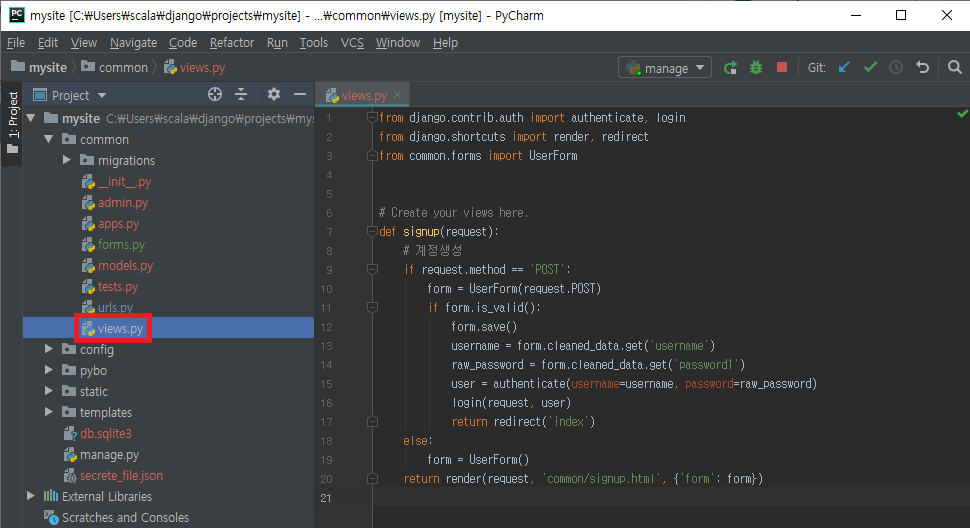Close the views.py editor tab
The image size is (970, 528).
(397, 95)
